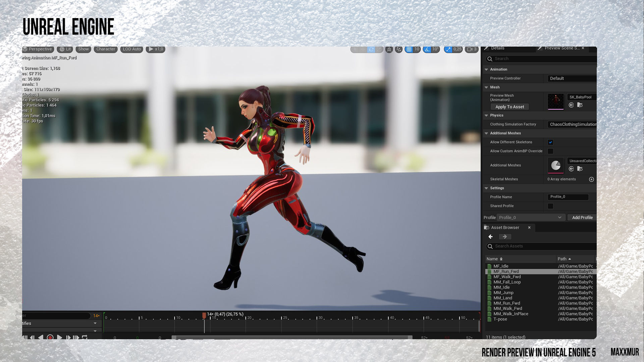Play the animation forward

[59, 338]
